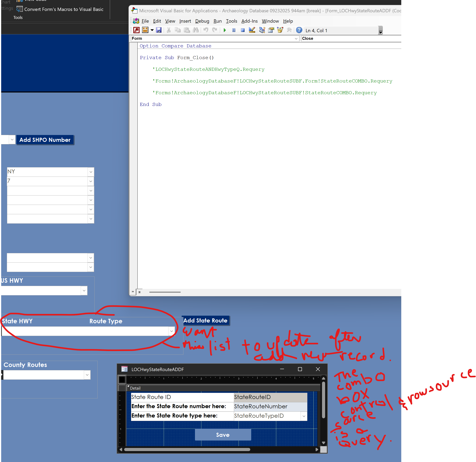Click the Add SHPO Number button
The height and width of the screenshot is (462, 476).
click(x=45, y=140)
